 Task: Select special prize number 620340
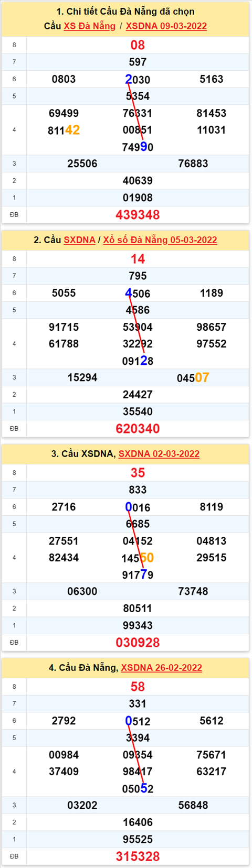138,428
